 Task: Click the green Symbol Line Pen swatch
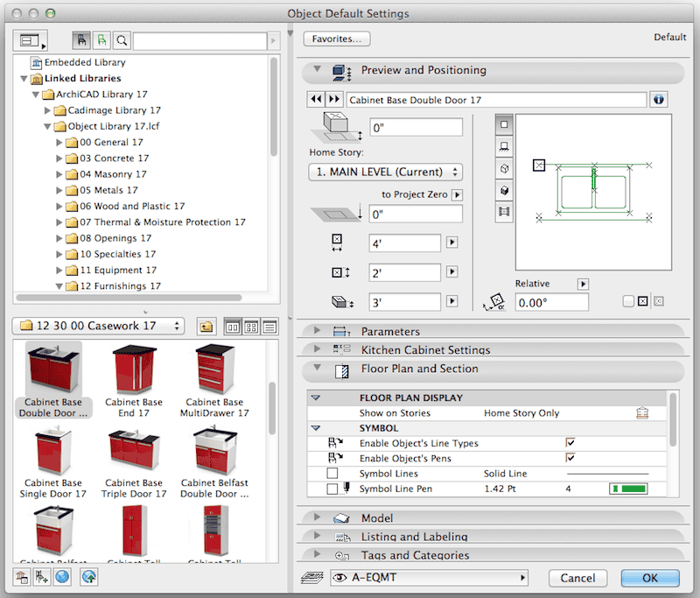[x=627, y=489]
